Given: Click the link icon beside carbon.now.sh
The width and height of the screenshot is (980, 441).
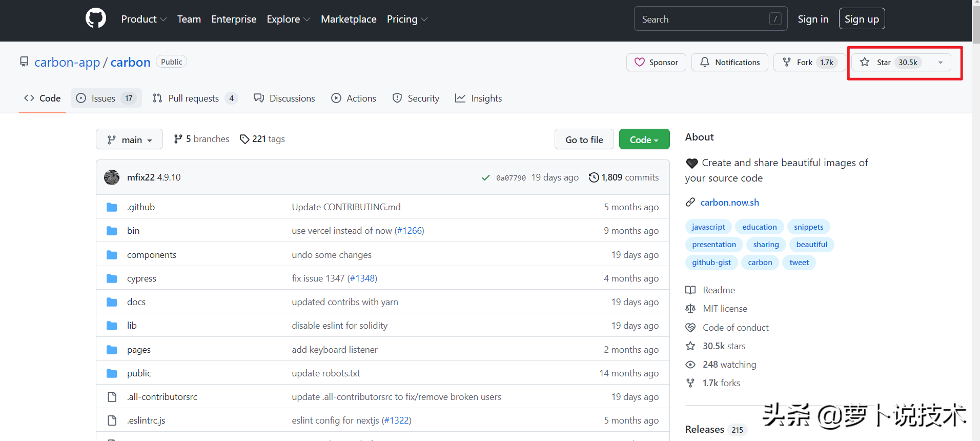Looking at the screenshot, I should click(x=690, y=203).
